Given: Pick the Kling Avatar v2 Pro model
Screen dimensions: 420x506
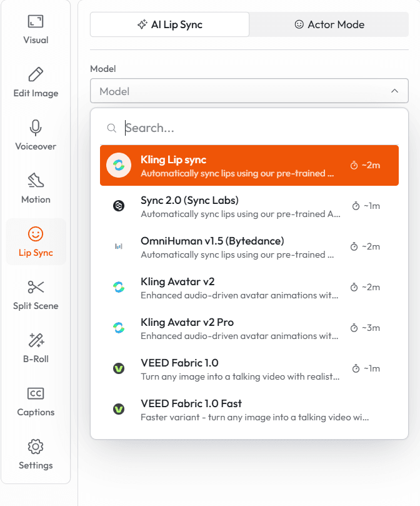Looking at the screenshot, I should click(249, 328).
